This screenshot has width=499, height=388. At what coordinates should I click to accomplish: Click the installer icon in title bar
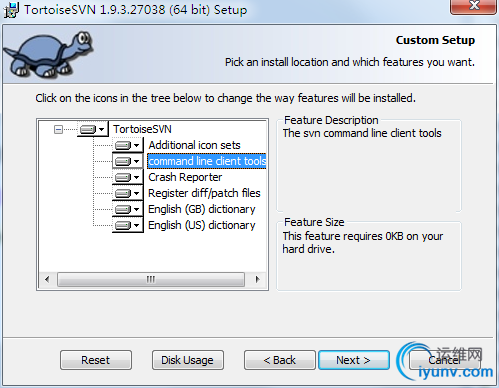(11, 10)
